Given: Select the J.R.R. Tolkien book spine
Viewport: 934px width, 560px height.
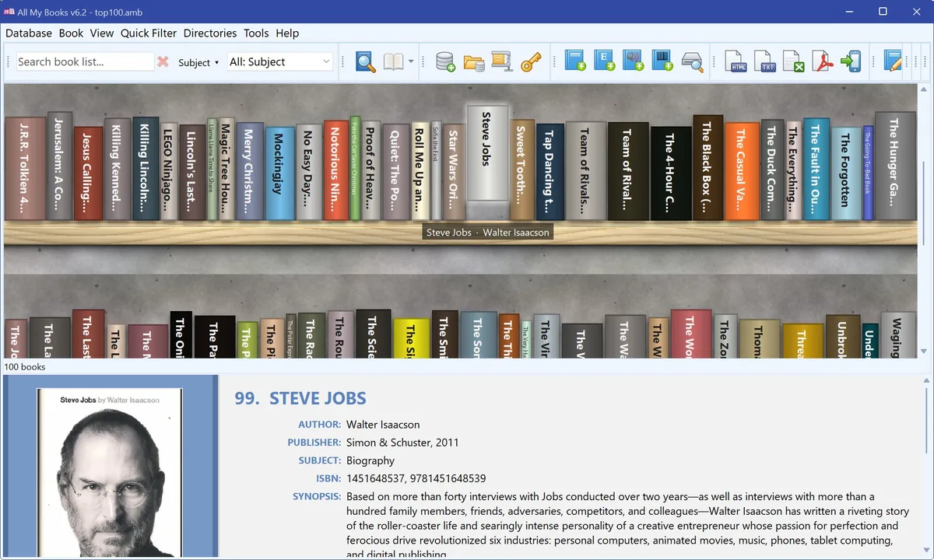Looking at the screenshot, I should 26,169.
